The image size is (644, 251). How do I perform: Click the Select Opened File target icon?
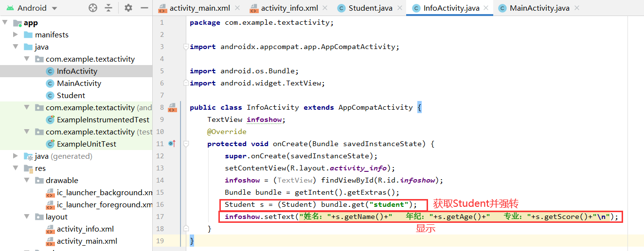pyautogui.click(x=93, y=8)
